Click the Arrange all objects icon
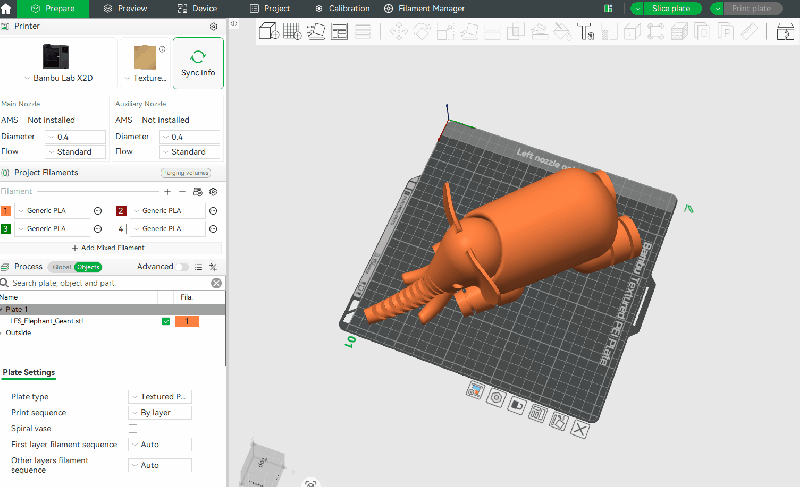 pyautogui.click(x=339, y=31)
